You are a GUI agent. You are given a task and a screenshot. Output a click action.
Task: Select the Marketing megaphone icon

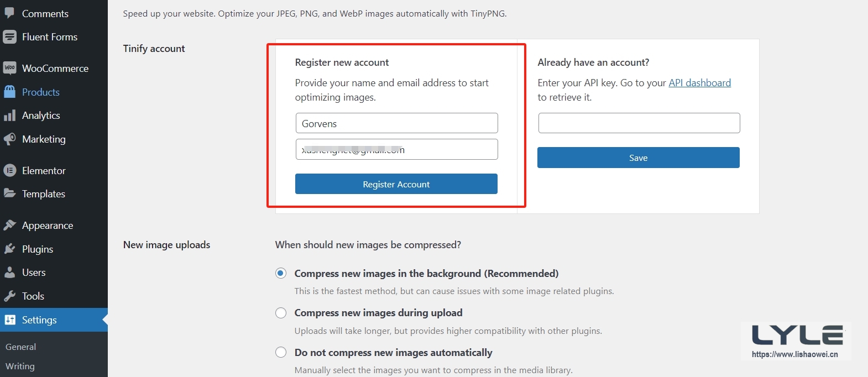(x=9, y=139)
